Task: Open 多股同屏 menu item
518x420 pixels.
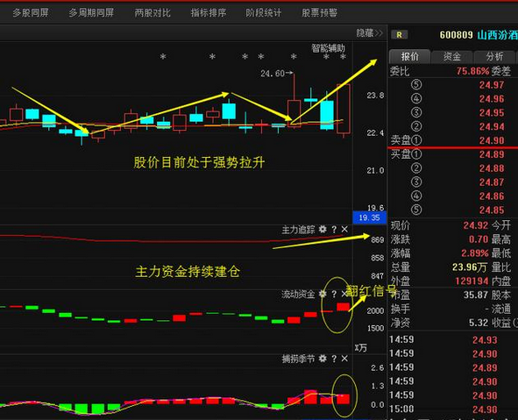Action: [31, 13]
